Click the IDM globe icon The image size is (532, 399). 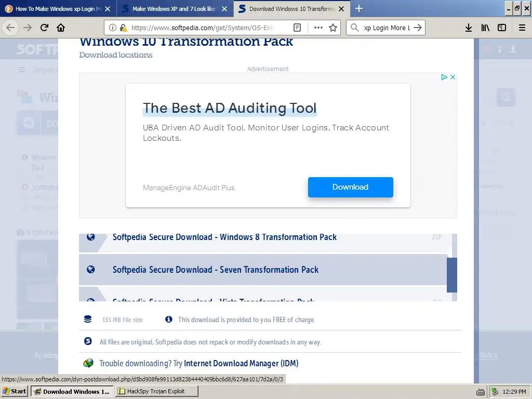click(x=88, y=363)
